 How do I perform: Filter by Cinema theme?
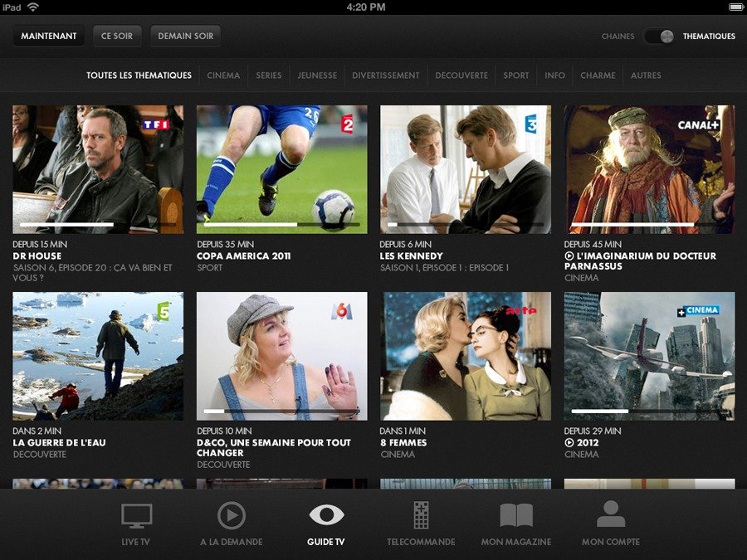pyautogui.click(x=223, y=75)
